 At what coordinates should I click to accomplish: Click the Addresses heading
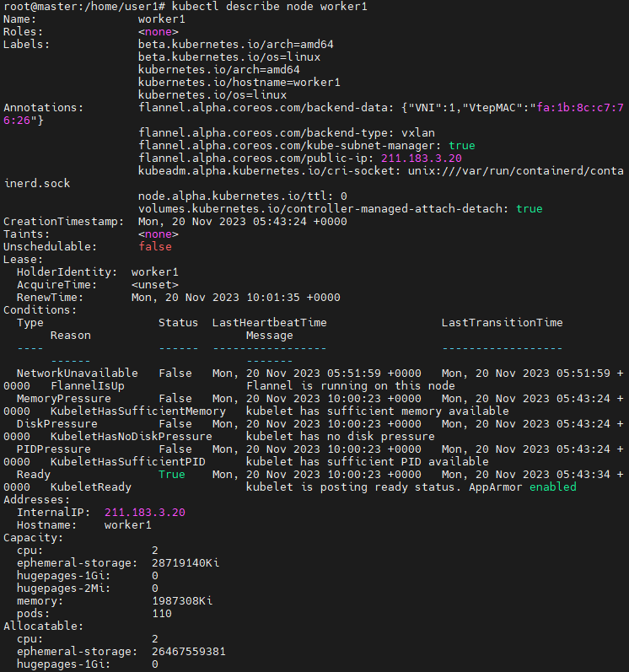coord(36,499)
